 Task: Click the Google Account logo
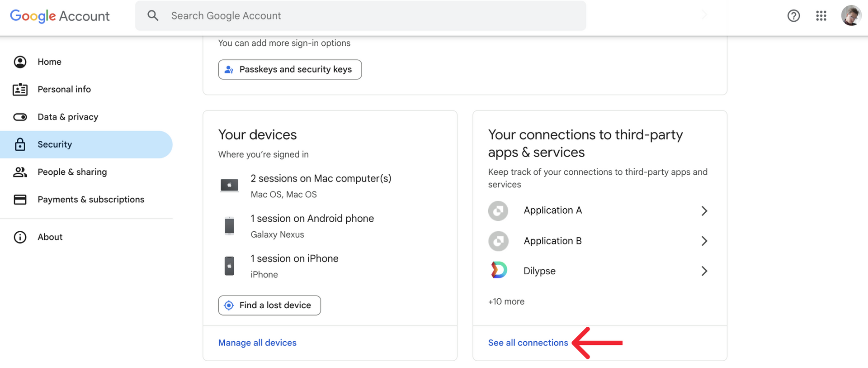(x=60, y=16)
